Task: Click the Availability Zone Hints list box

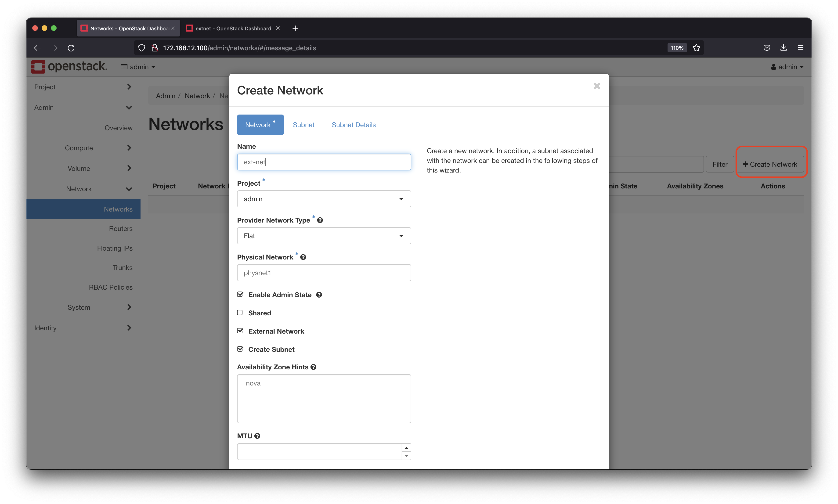Action: click(x=324, y=399)
